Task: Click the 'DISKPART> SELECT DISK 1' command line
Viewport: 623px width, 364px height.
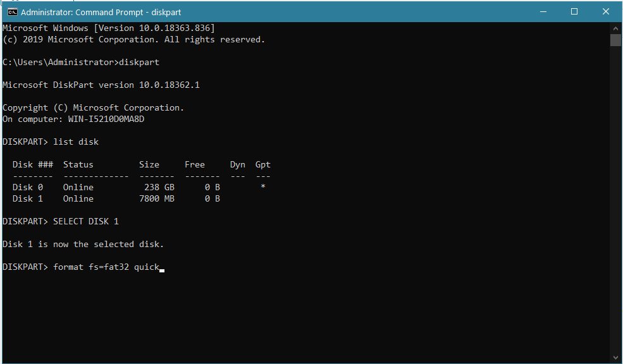Action: pos(60,221)
